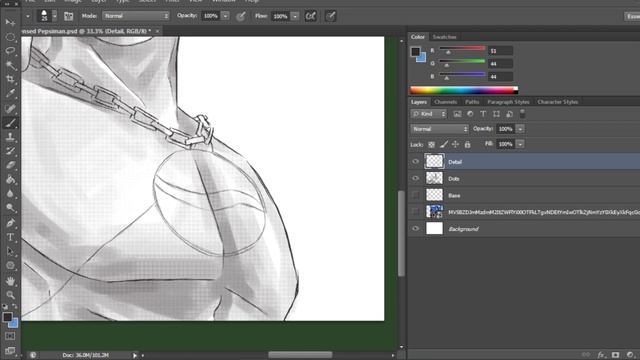Toggle pressure for opacity button

[241, 16]
